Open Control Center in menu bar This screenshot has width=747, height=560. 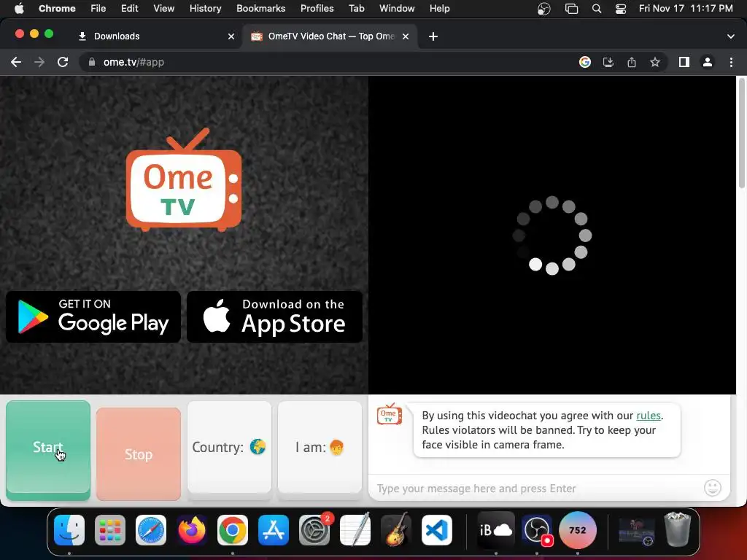pyautogui.click(x=620, y=9)
